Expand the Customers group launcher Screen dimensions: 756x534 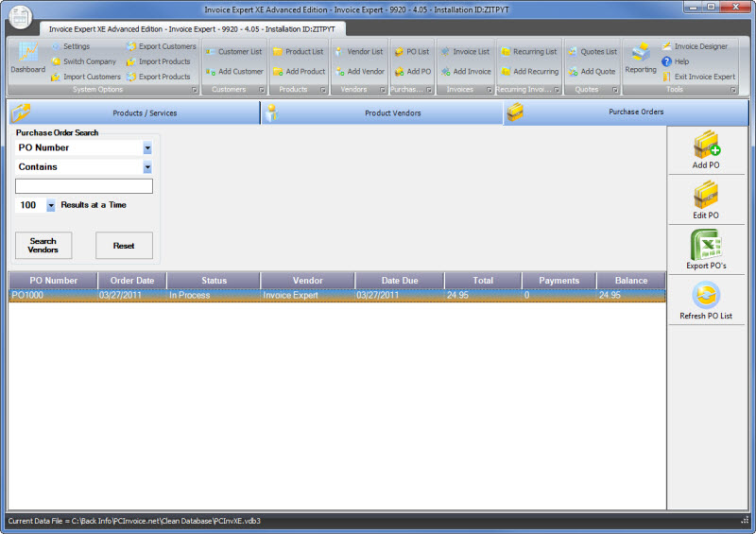262,90
